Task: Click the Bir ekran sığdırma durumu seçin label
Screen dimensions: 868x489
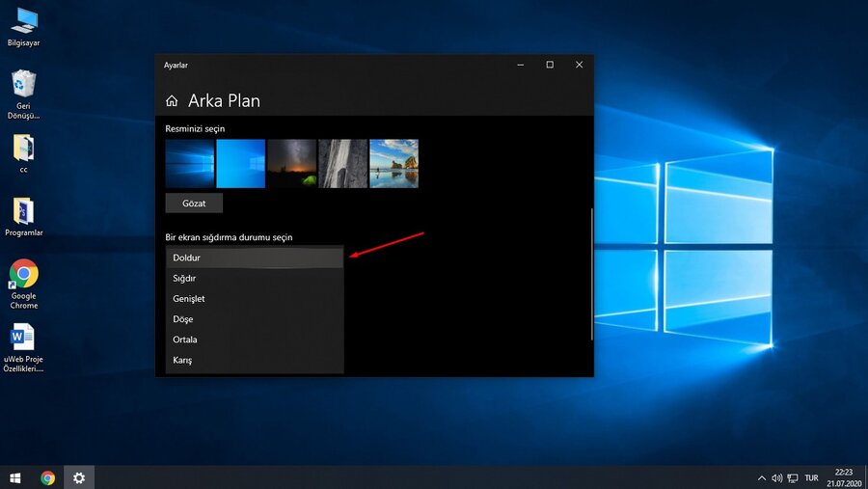Action: (229, 237)
